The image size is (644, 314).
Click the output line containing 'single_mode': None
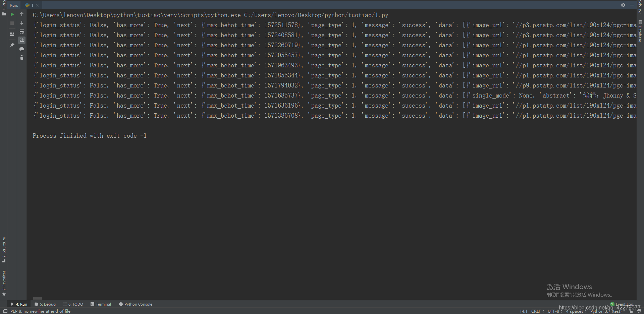coord(334,96)
